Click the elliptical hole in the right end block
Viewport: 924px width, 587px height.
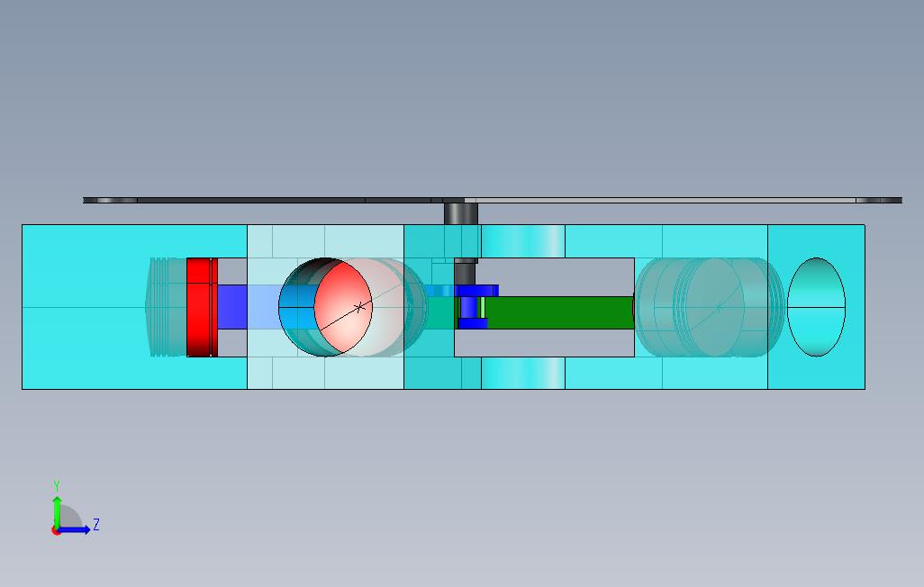tap(816, 307)
